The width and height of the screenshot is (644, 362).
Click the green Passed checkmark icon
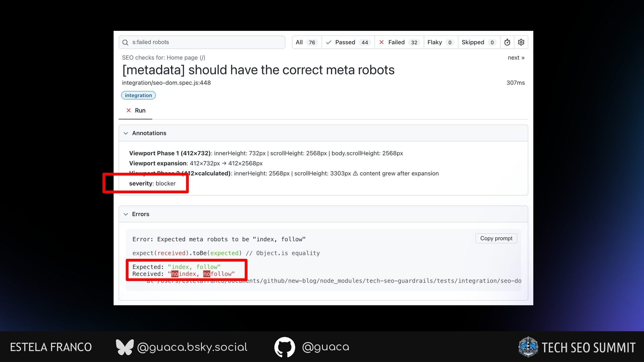coord(329,42)
